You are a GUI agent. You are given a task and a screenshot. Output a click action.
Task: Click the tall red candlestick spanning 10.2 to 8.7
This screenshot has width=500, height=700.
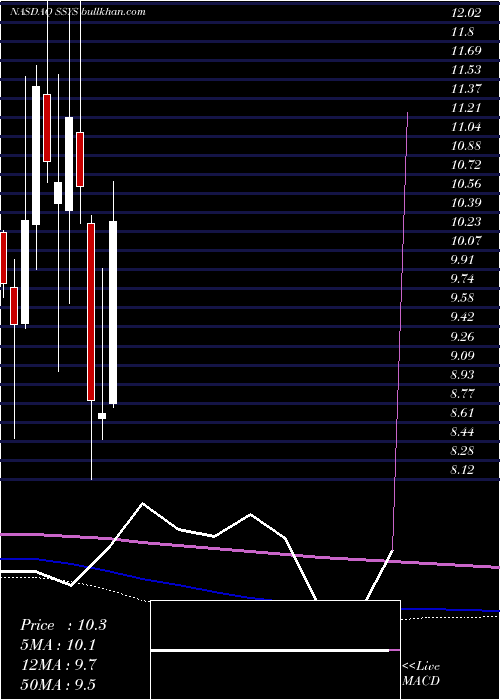[x=91, y=312]
